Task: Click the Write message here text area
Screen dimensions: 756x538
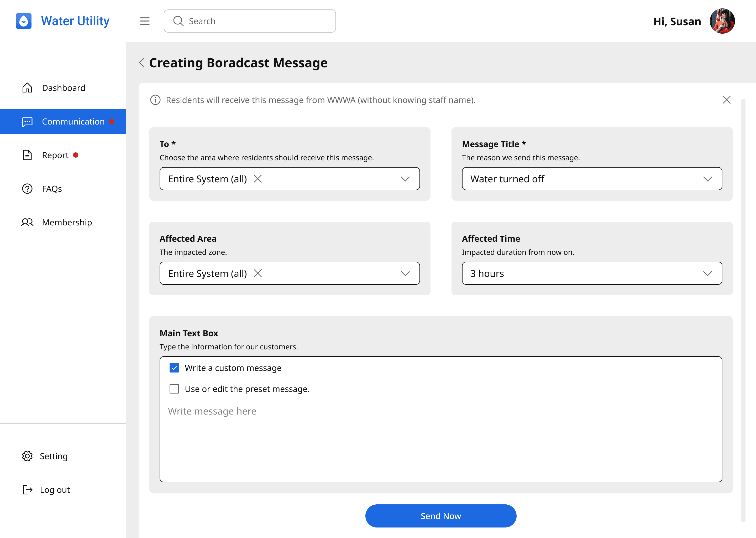Action: (440, 441)
